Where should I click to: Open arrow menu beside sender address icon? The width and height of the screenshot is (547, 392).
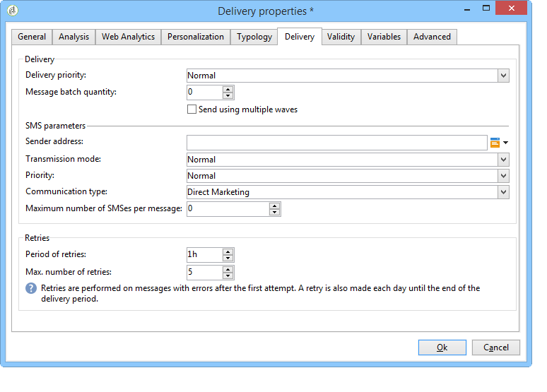pyautogui.click(x=506, y=143)
